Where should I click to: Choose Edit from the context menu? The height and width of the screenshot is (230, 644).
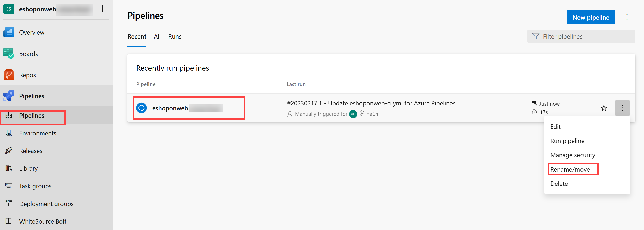pyautogui.click(x=555, y=127)
